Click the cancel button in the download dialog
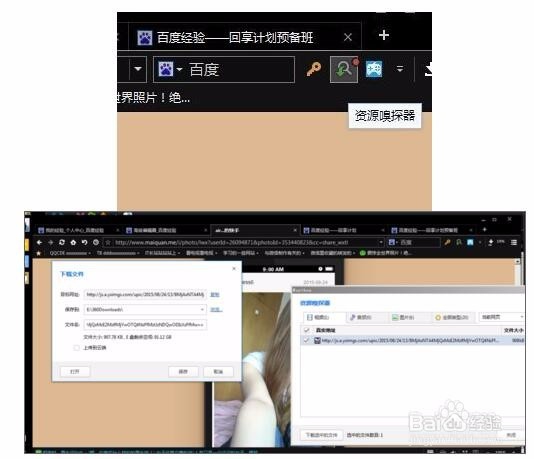Viewport: 534px width, 459px height. pyautogui.click(x=218, y=371)
